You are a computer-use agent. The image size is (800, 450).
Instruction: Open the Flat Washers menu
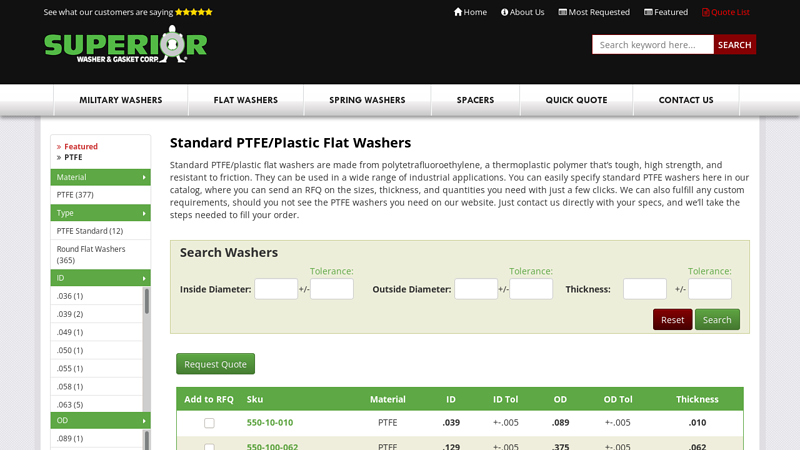(x=245, y=100)
